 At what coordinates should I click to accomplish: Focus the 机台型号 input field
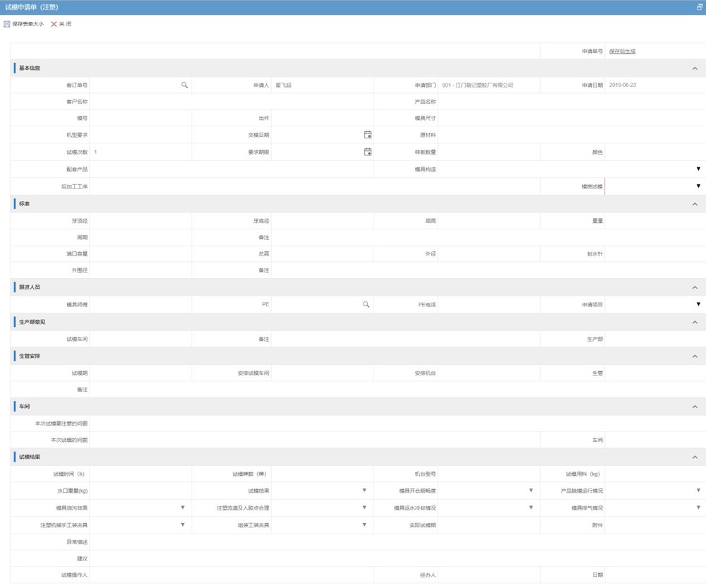click(489, 474)
